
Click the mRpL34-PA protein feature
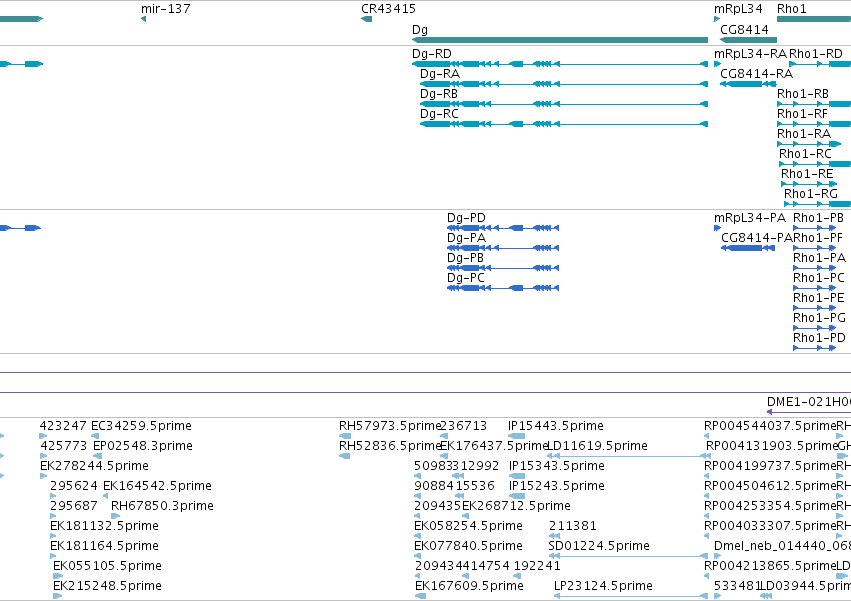click(x=717, y=228)
